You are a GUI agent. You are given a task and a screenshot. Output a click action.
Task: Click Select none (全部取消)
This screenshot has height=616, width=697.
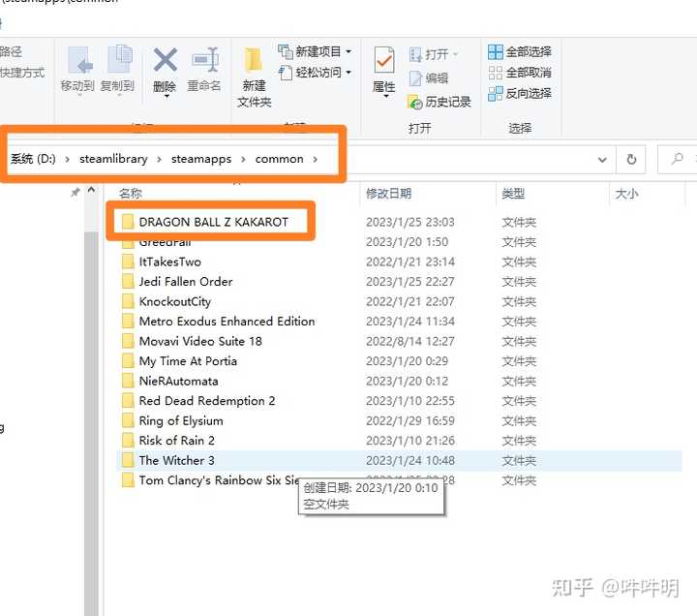pyautogui.click(x=519, y=72)
